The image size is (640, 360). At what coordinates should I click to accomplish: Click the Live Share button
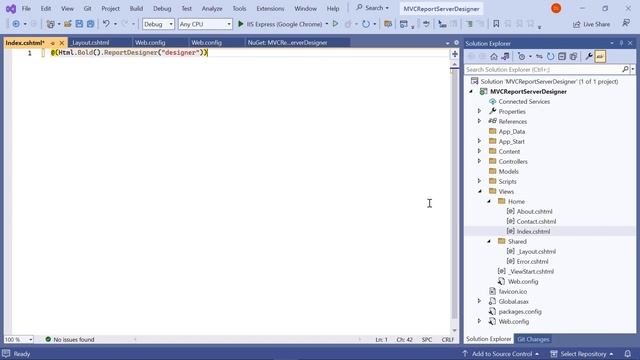(591, 24)
